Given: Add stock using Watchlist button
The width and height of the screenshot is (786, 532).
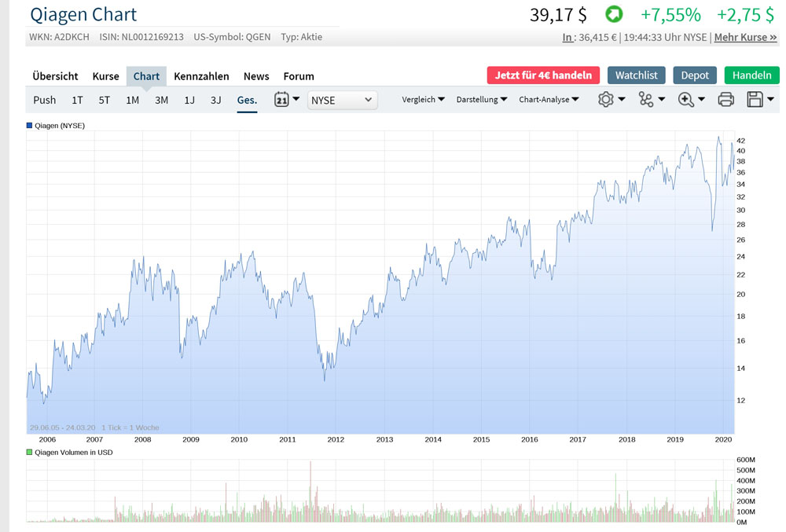Looking at the screenshot, I should pyautogui.click(x=636, y=75).
